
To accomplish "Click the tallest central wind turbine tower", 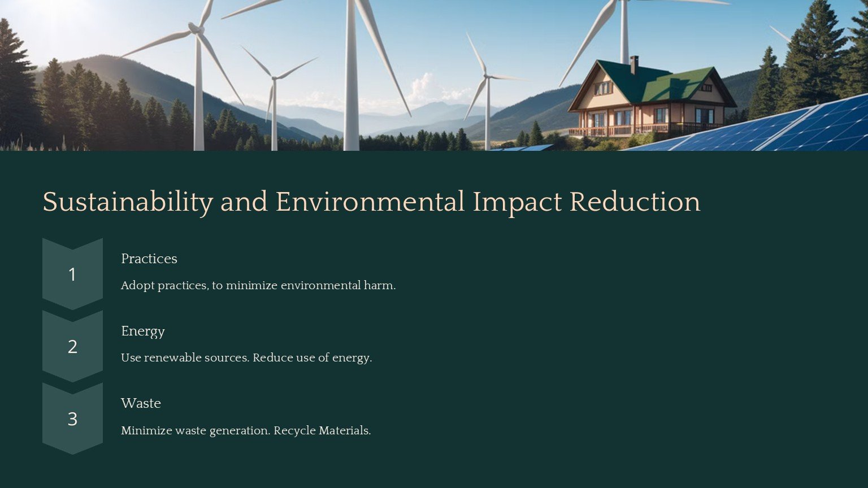I will coord(351,85).
